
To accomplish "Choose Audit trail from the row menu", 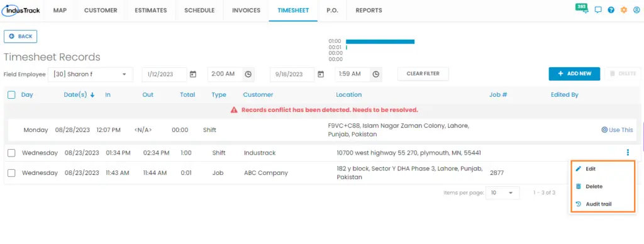I will click(x=602, y=204).
